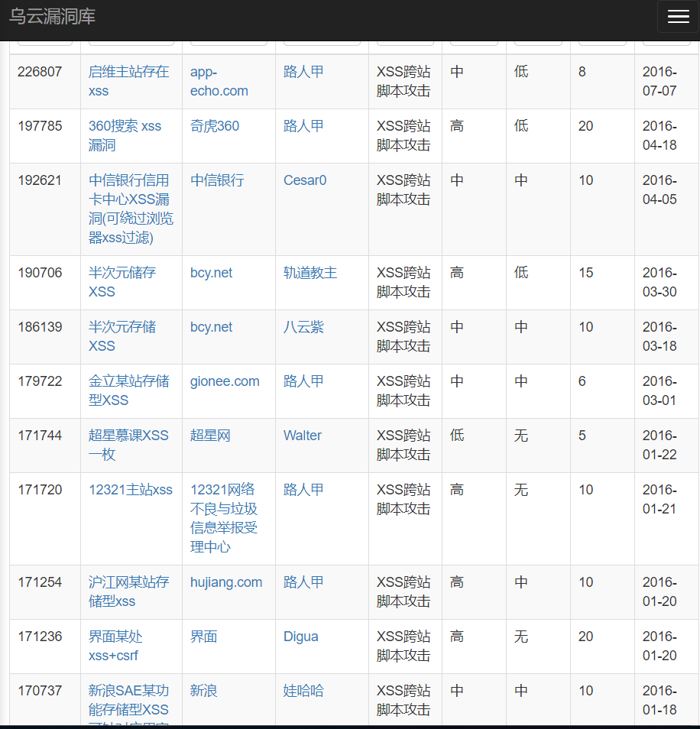700x729 pixels.
Task: Open the 启维主站存在xss report
Action: tap(128, 81)
